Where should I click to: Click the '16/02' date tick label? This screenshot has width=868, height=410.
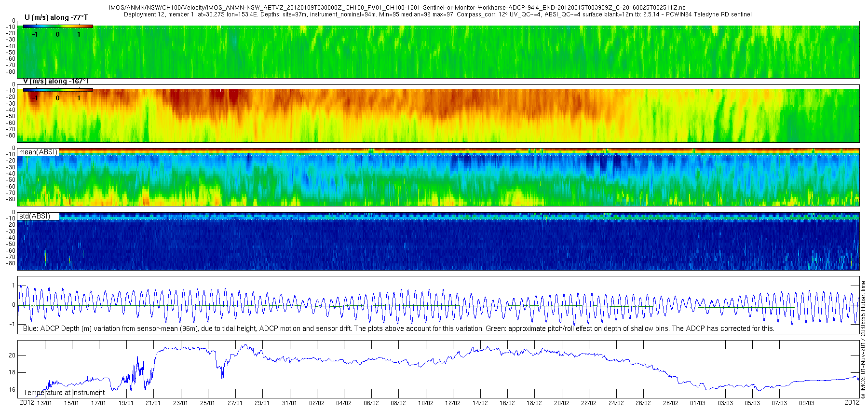pos(507,403)
